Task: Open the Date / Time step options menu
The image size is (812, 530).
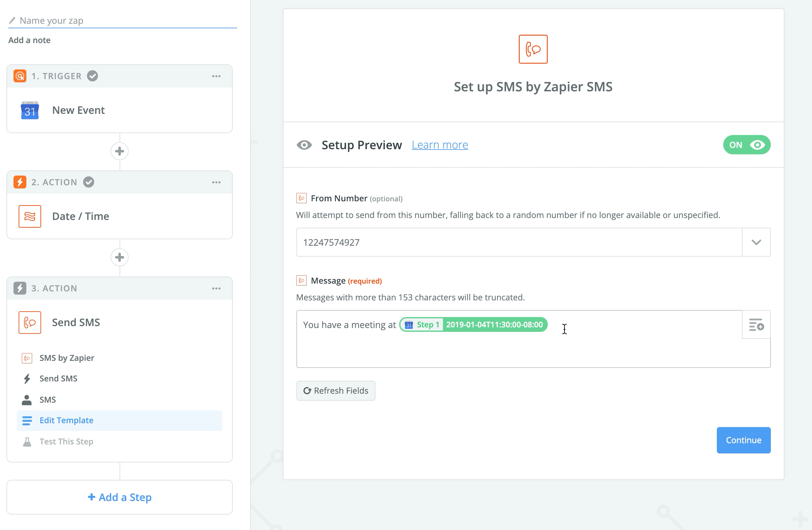Action: [216, 182]
